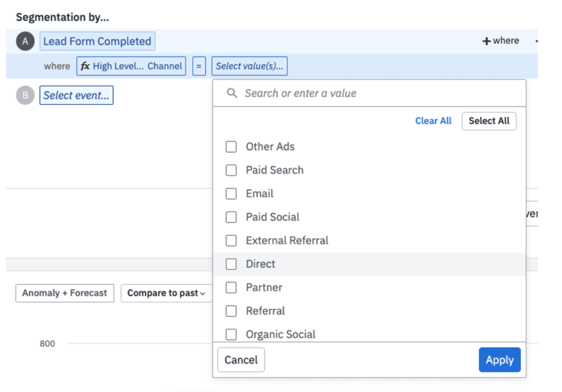Open the Compare to past dropdown
The image size is (562, 392).
click(x=166, y=293)
